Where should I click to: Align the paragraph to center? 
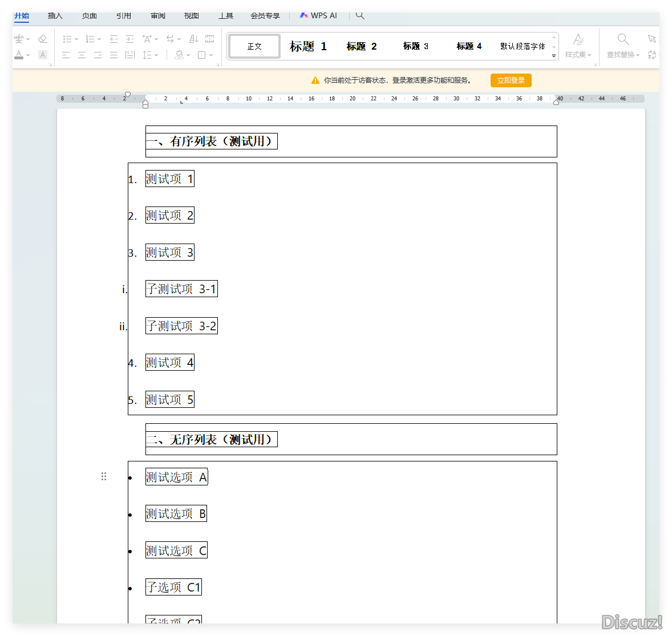click(x=82, y=55)
